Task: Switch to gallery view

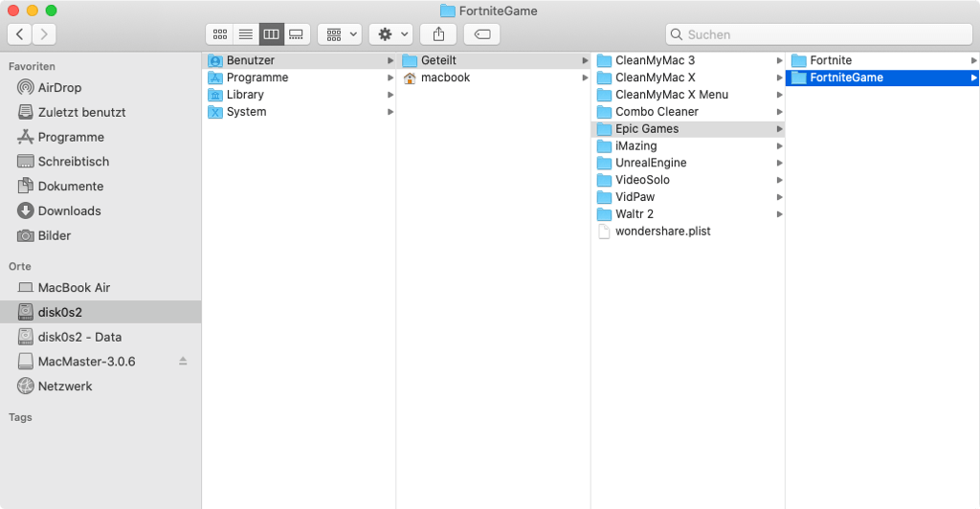Action: 297,34
